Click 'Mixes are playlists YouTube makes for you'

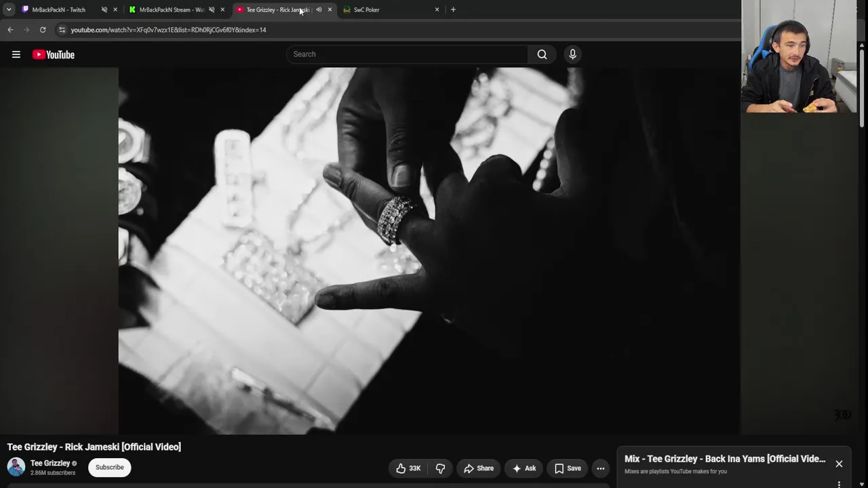(675, 471)
